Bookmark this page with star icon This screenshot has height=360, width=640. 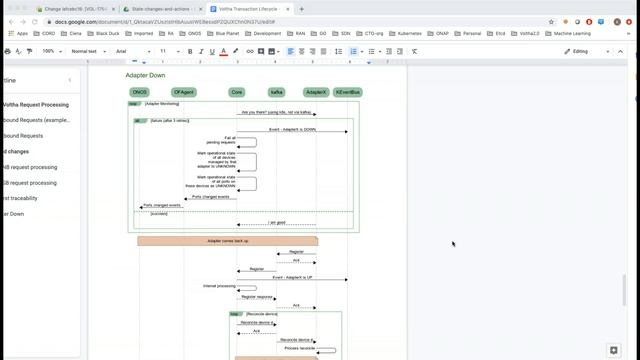[551, 22]
